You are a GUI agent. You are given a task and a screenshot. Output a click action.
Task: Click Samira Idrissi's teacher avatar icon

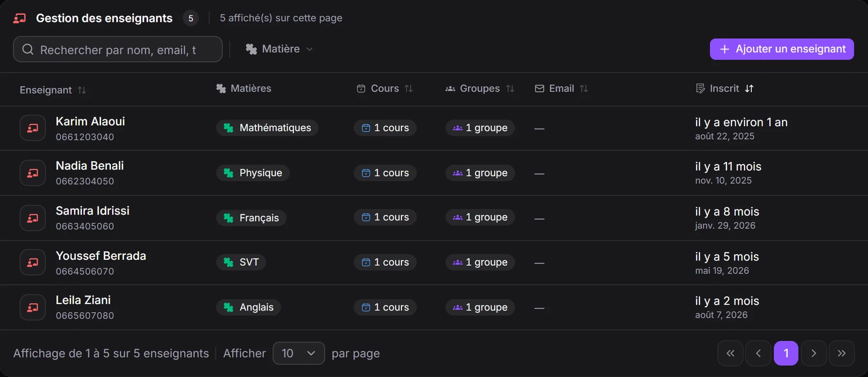click(x=33, y=218)
